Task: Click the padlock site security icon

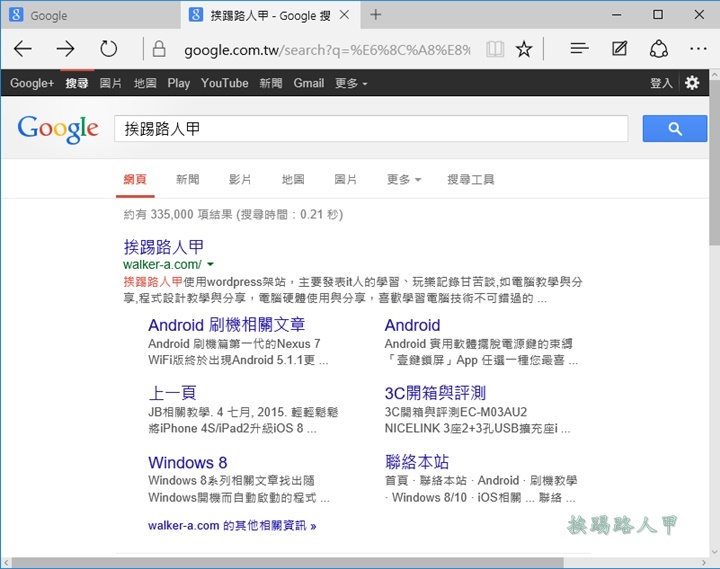Action: click(159, 49)
